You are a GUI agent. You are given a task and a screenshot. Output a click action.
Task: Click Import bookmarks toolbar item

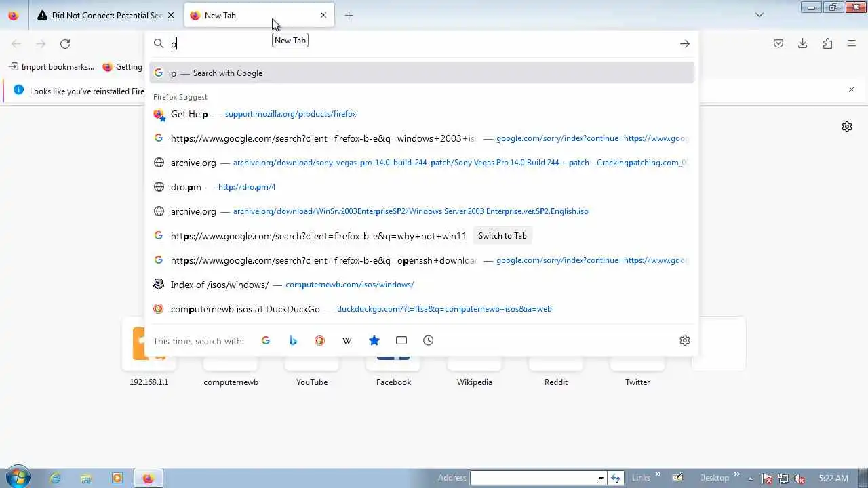point(52,67)
